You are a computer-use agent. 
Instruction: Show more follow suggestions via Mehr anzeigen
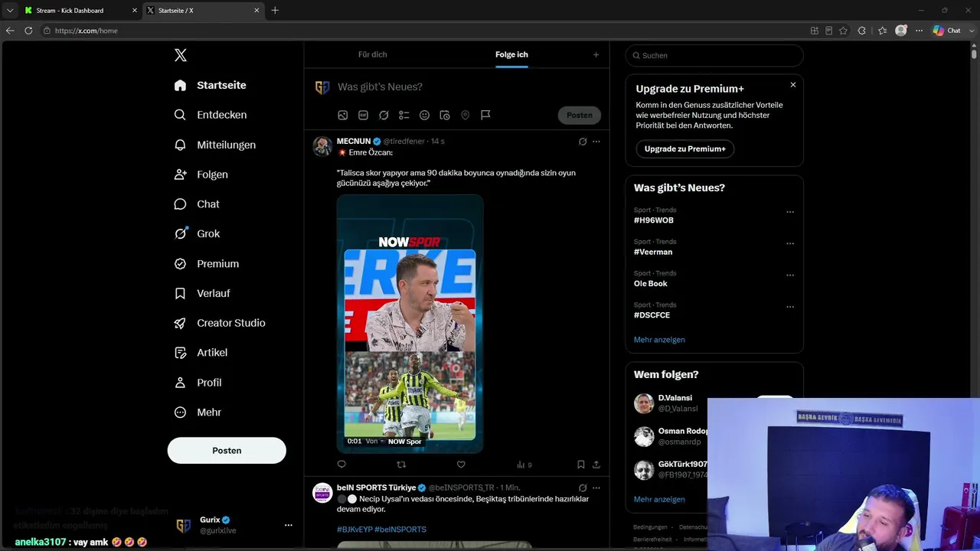(659, 499)
